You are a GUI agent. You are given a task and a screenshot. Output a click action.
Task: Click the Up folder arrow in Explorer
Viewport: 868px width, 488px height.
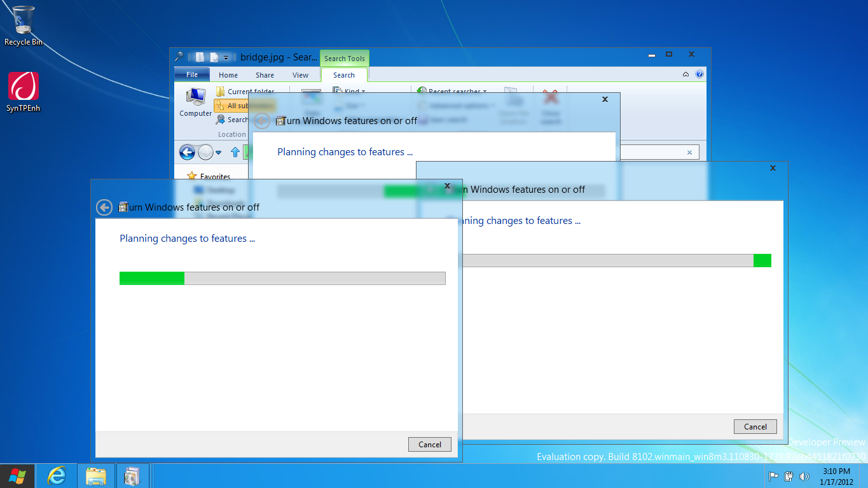coord(235,152)
